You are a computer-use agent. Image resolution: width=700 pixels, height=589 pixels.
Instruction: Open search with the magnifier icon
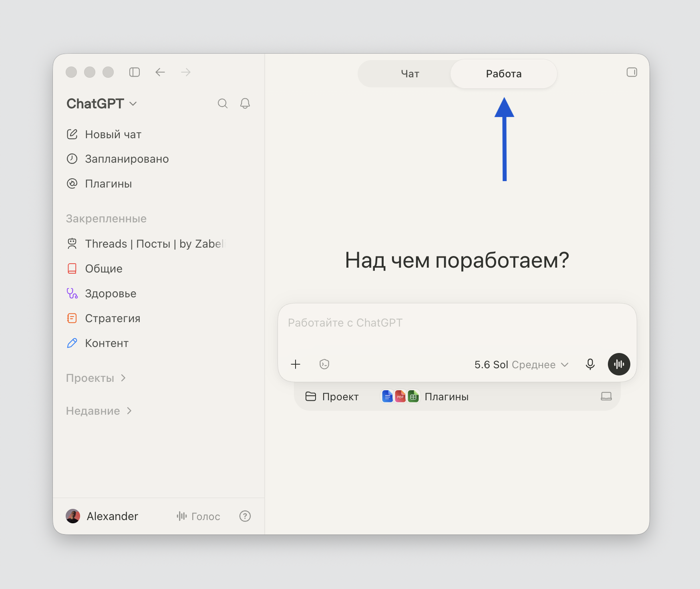[x=223, y=103]
